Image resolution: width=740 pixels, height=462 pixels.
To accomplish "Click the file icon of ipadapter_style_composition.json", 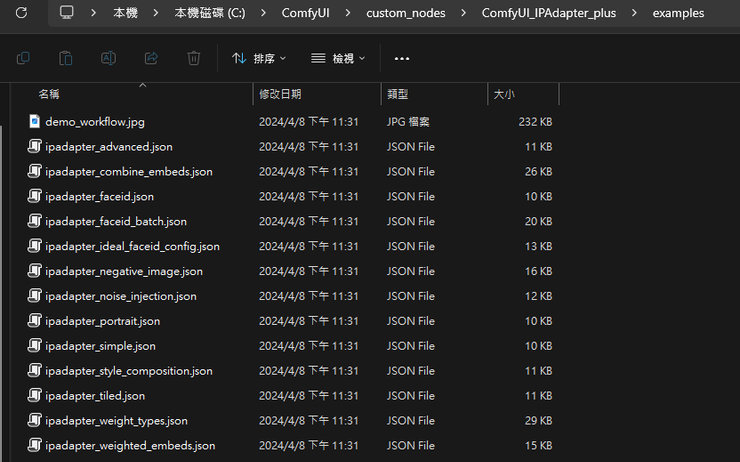I will 34,370.
